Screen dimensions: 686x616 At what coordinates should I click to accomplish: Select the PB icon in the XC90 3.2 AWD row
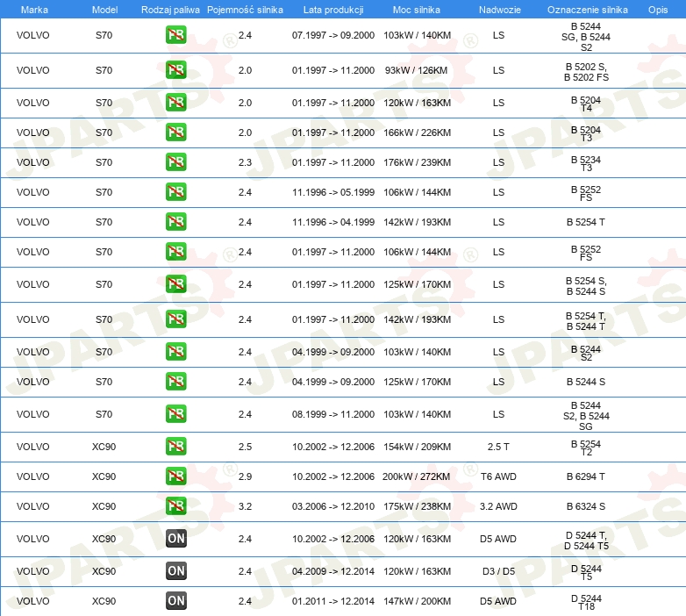pos(175,506)
